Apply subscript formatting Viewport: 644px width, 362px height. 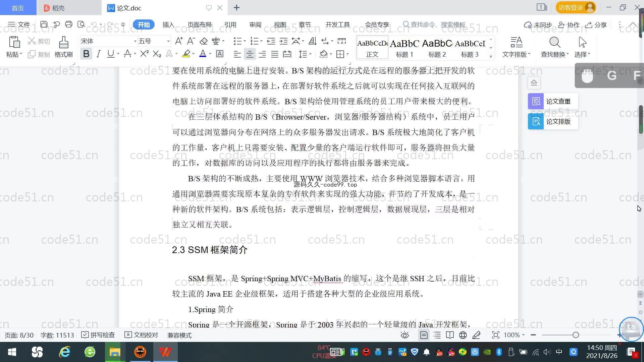(157, 54)
